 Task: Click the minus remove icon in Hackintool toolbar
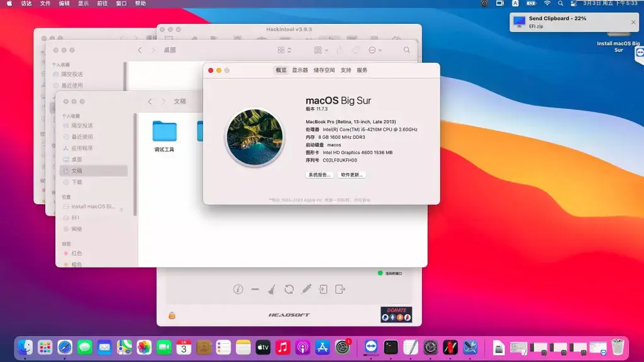255,289
